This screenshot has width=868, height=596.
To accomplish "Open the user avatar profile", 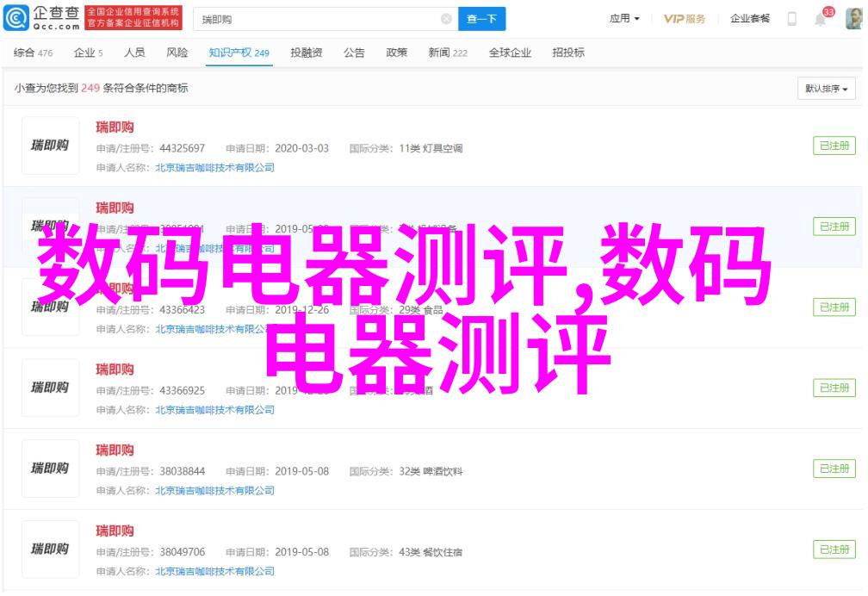I will [x=854, y=19].
